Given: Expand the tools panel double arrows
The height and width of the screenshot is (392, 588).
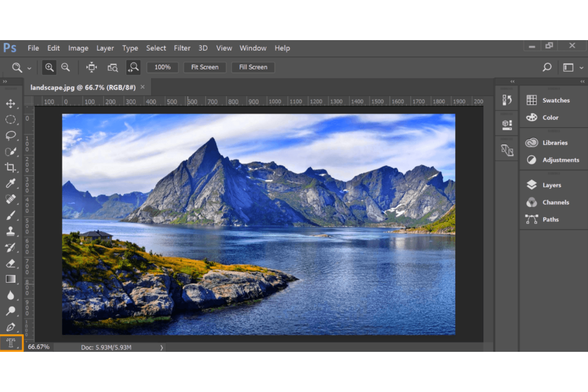Looking at the screenshot, I should (x=5, y=81).
